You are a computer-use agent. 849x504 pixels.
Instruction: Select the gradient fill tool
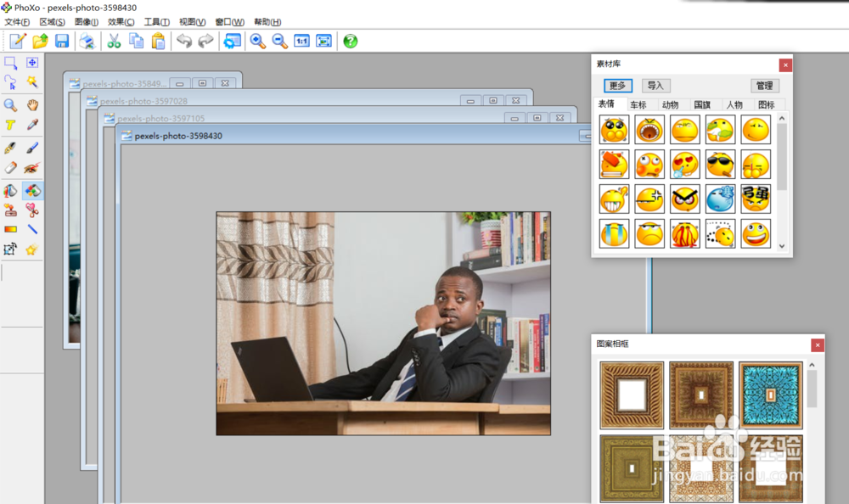pos(10,230)
